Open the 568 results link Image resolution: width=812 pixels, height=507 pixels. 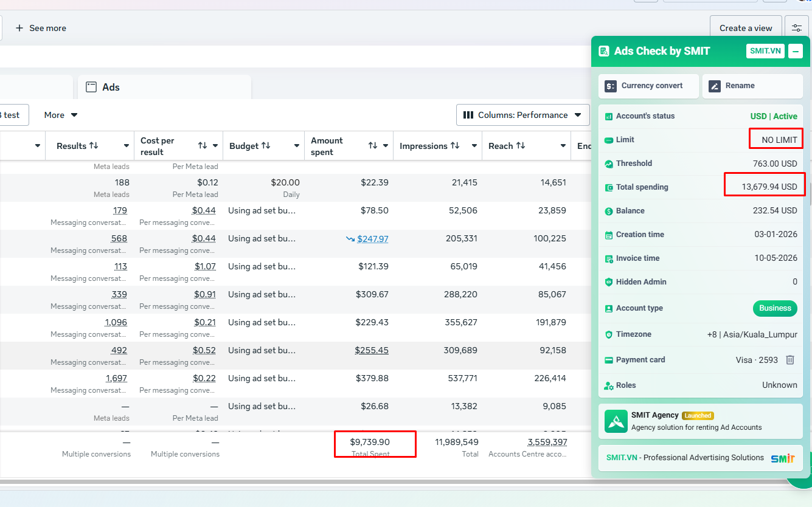(x=119, y=239)
